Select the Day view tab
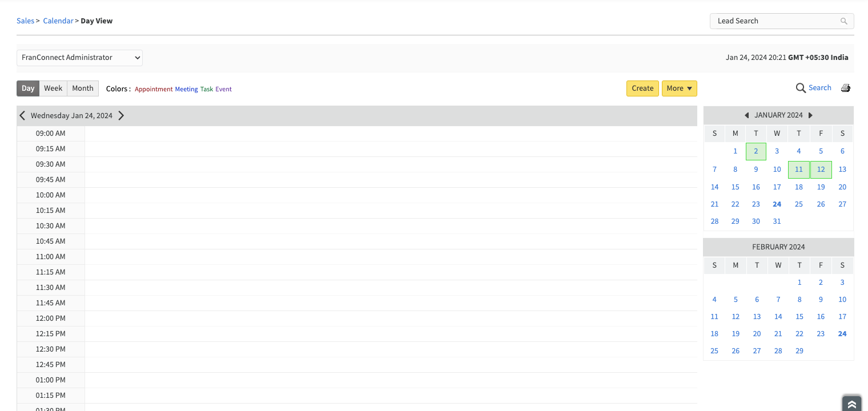Screen dimensions: 868x411 pos(27,88)
